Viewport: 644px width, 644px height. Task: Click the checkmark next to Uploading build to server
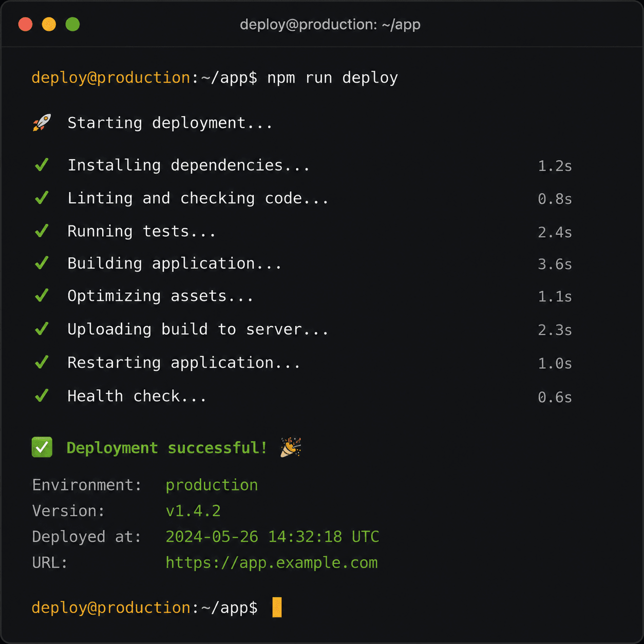pyautogui.click(x=42, y=329)
